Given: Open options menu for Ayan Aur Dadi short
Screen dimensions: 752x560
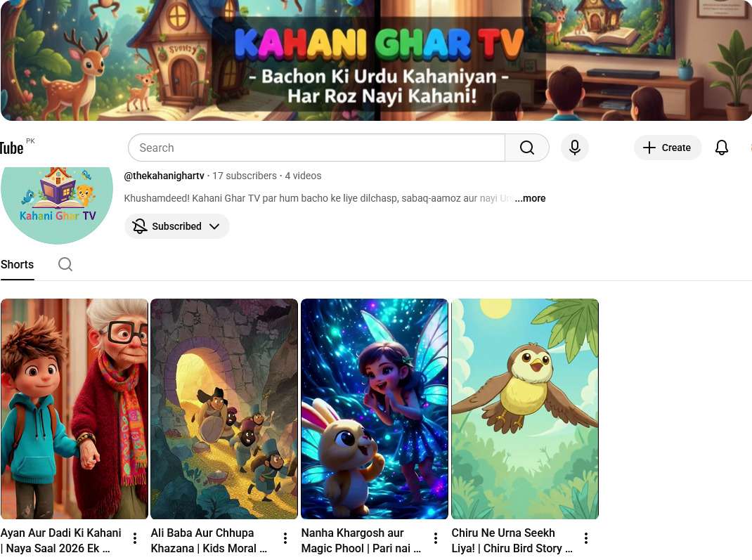Looking at the screenshot, I should coord(135,538).
